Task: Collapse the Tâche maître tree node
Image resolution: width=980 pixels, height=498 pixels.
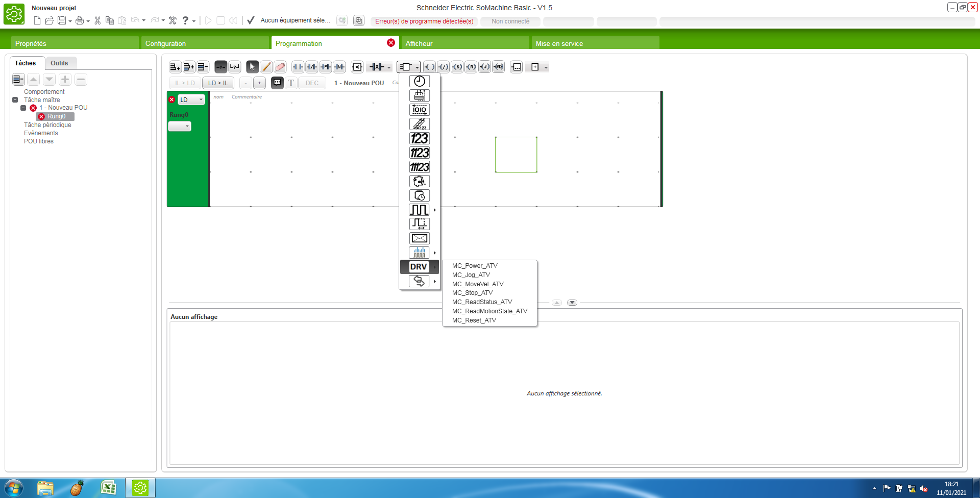Action: point(15,100)
